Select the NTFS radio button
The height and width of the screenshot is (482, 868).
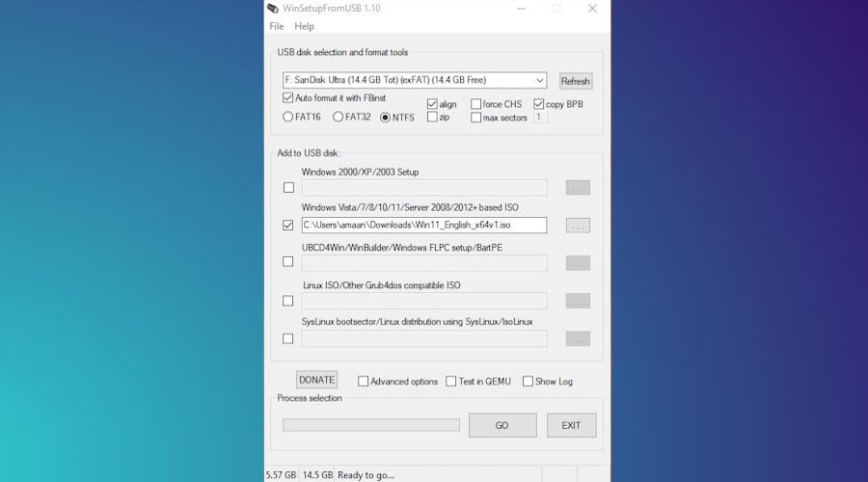coord(385,118)
